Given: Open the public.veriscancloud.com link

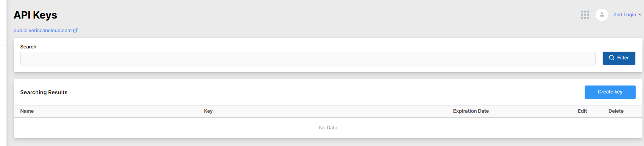Looking at the screenshot, I should tap(42, 31).
